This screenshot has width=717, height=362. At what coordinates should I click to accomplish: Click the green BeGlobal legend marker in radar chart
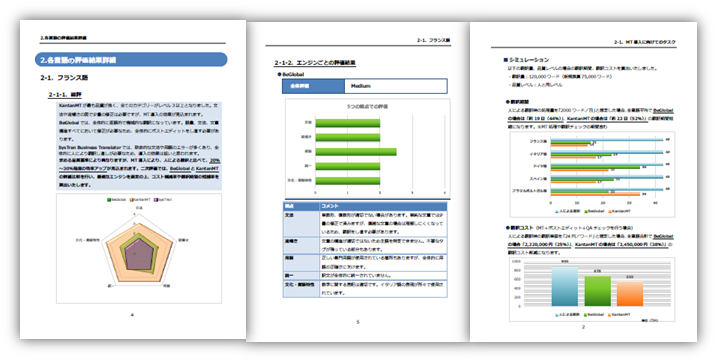tap(109, 200)
